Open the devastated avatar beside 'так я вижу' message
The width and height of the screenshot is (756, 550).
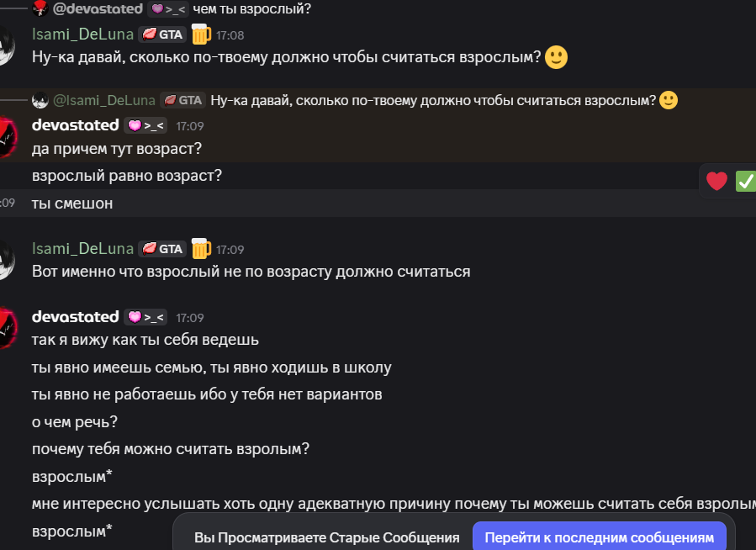tap(7, 327)
